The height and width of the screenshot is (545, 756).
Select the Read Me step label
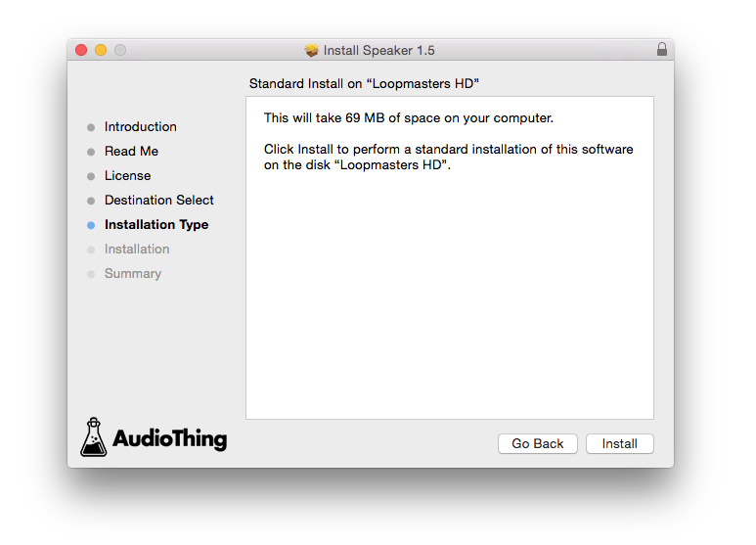click(131, 152)
